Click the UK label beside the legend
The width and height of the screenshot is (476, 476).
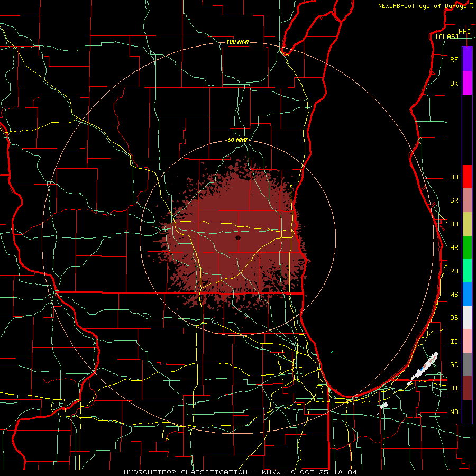[x=454, y=83]
